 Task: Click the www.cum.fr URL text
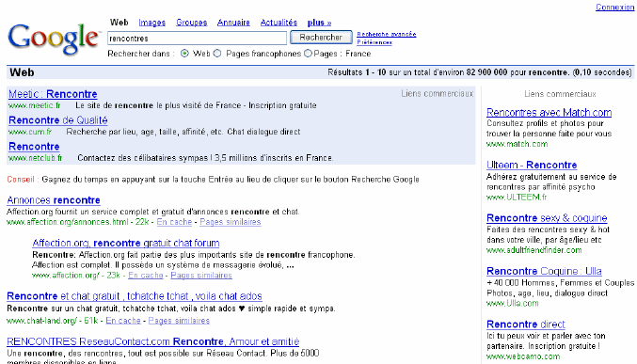(30, 132)
